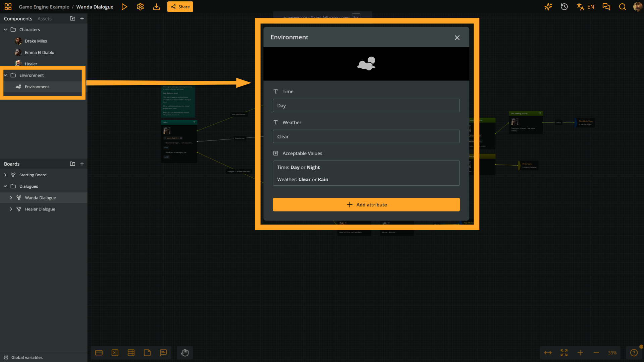Collapse the Environment folder chevron

(x=5, y=75)
